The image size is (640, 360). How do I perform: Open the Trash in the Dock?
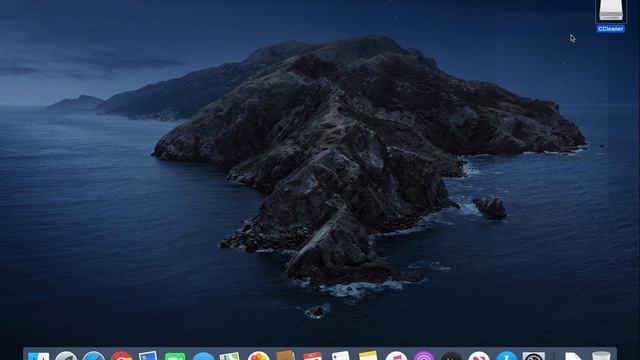coord(601,356)
